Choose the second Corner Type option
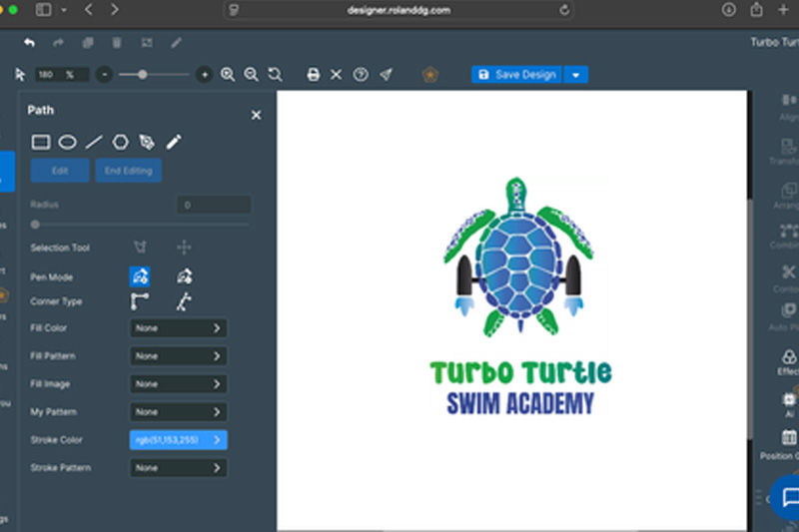Image resolution: width=799 pixels, height=532 pixels. [x=184, y=301]
